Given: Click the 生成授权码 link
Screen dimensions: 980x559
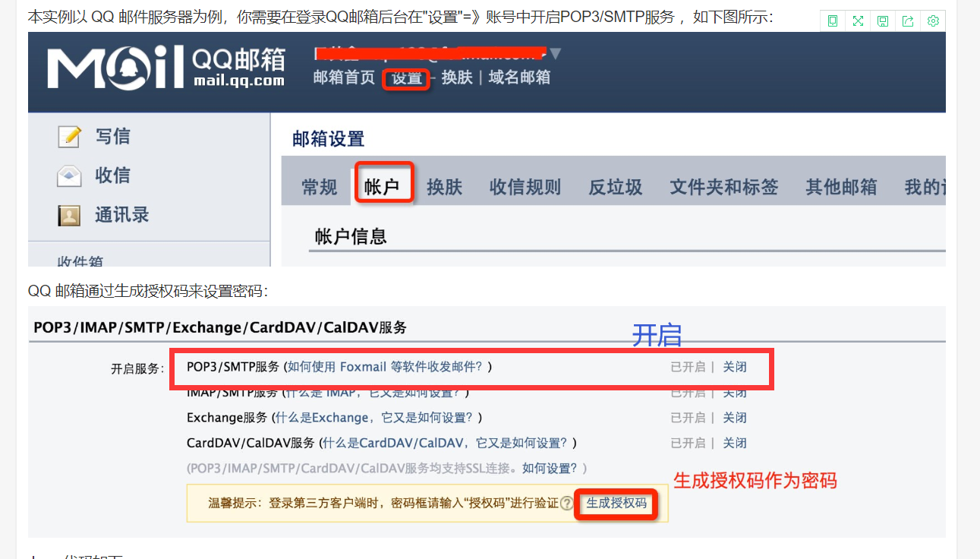Looking at the screenshot, I should coord(616,504).
